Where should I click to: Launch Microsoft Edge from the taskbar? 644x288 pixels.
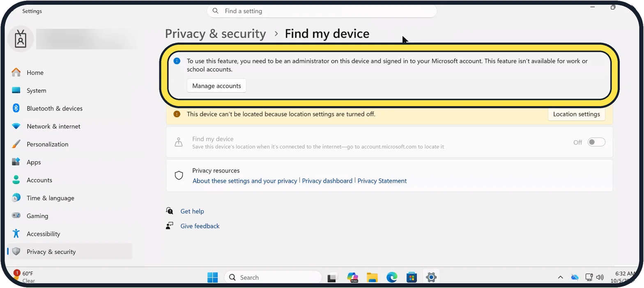click(392, 277)
